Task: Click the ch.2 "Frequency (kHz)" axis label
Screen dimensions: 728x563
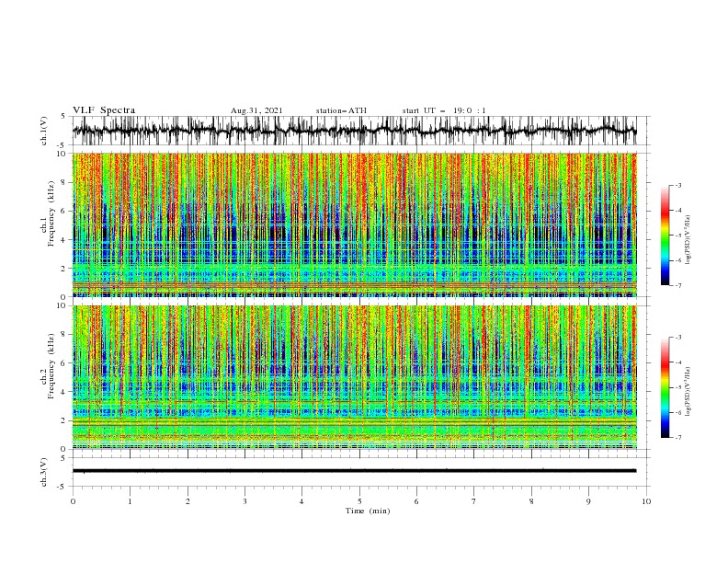Action: [51, 365]
